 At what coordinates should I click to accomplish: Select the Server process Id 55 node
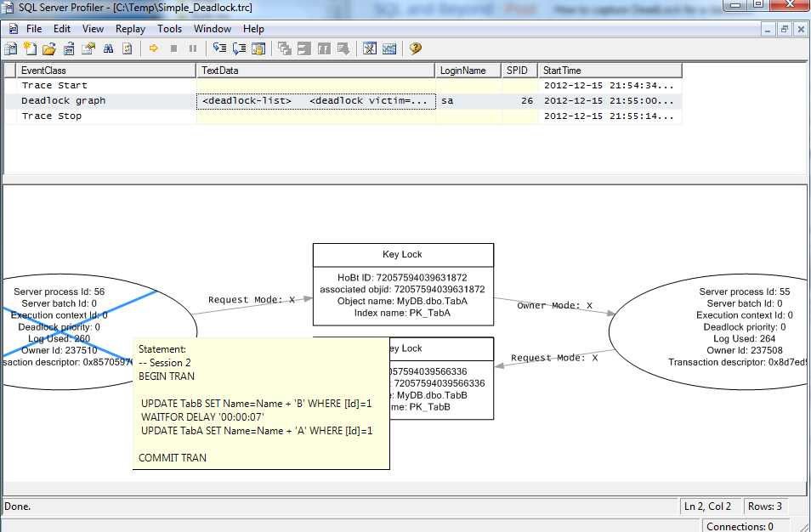(x=709, y=332)
